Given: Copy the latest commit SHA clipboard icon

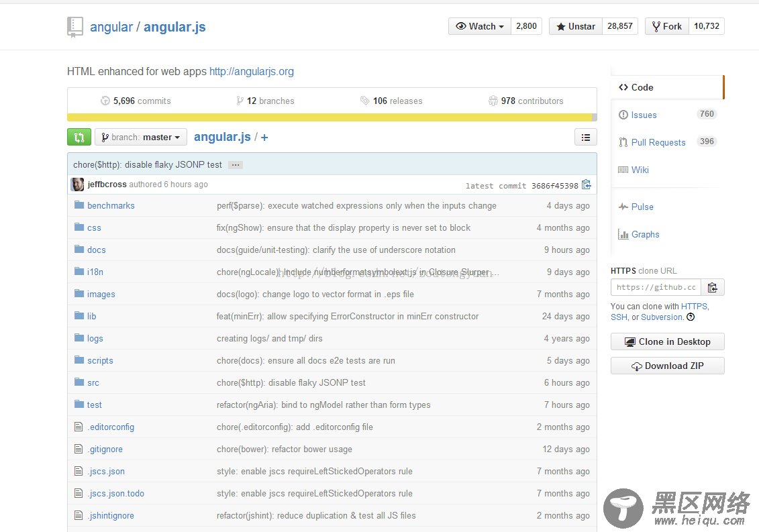Looking at the screenshot, I should click(586, 184).
